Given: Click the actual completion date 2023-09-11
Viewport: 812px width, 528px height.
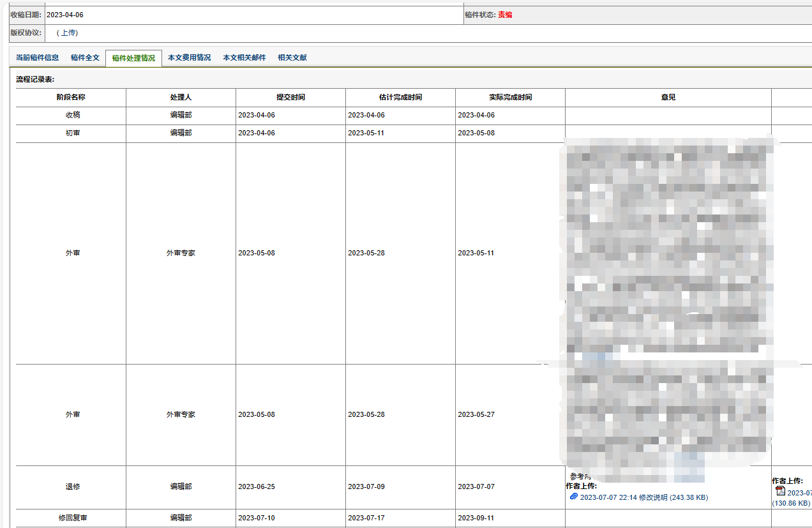Looking at the screenshot, I should 476,518.
